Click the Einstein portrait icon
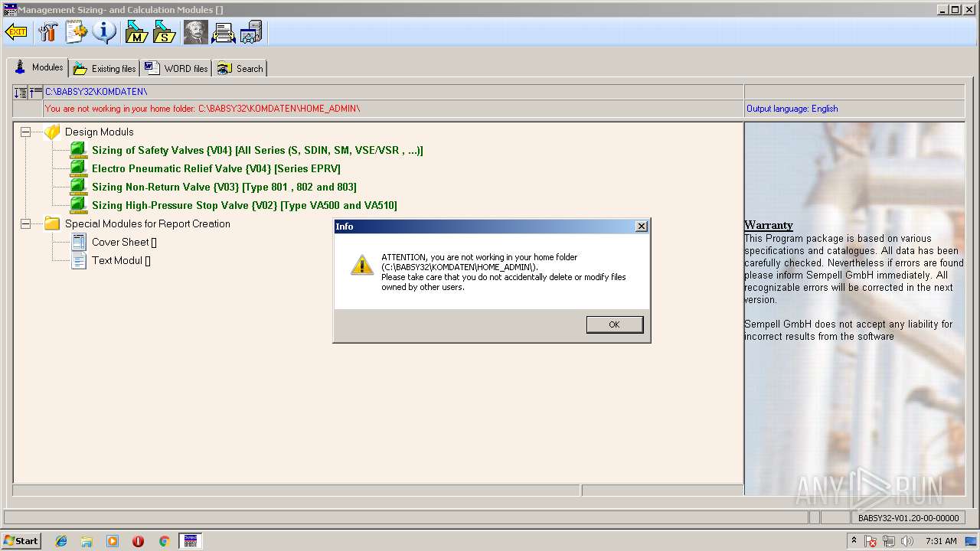The image size is (980, 551). 195,32
